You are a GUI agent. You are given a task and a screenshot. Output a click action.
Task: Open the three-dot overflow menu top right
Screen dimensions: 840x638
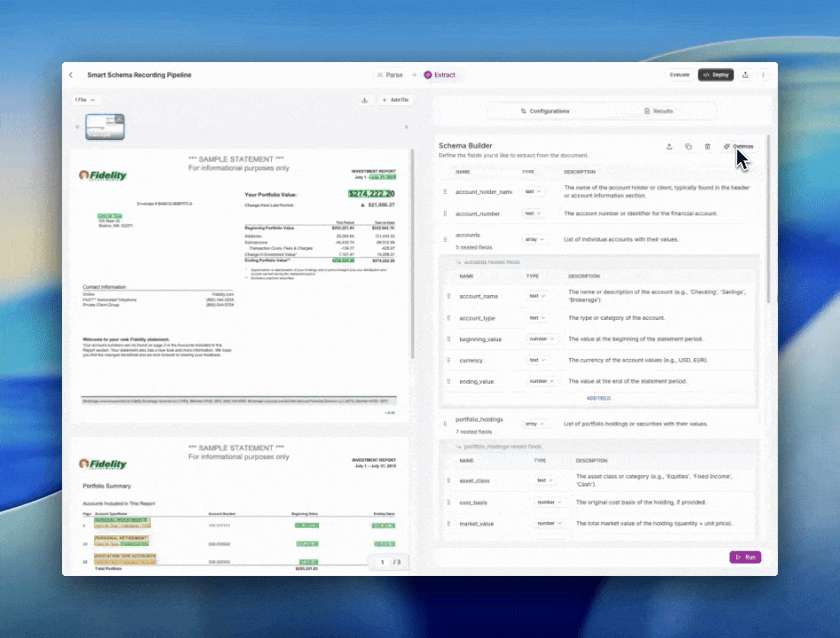coord(763,74)
